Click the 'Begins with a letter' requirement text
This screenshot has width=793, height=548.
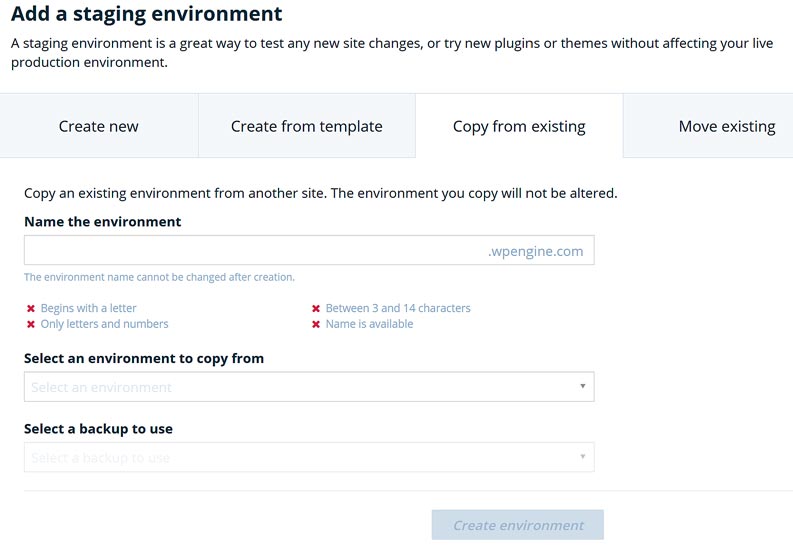point(89,308)
